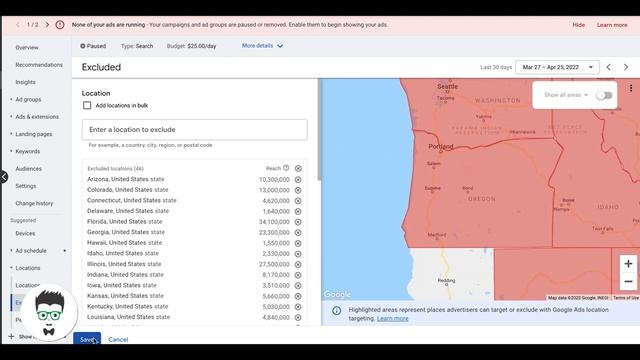Remove Louisiana from excluded locations
The height and width of the screenshot is (360, 640).
pos(298,318)
